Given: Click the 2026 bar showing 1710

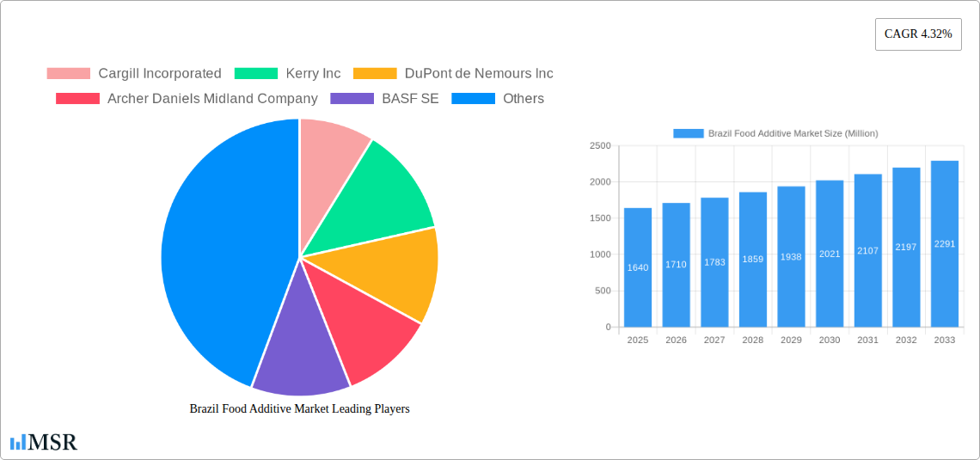Looking at the screenshot, I should (677, 265).
